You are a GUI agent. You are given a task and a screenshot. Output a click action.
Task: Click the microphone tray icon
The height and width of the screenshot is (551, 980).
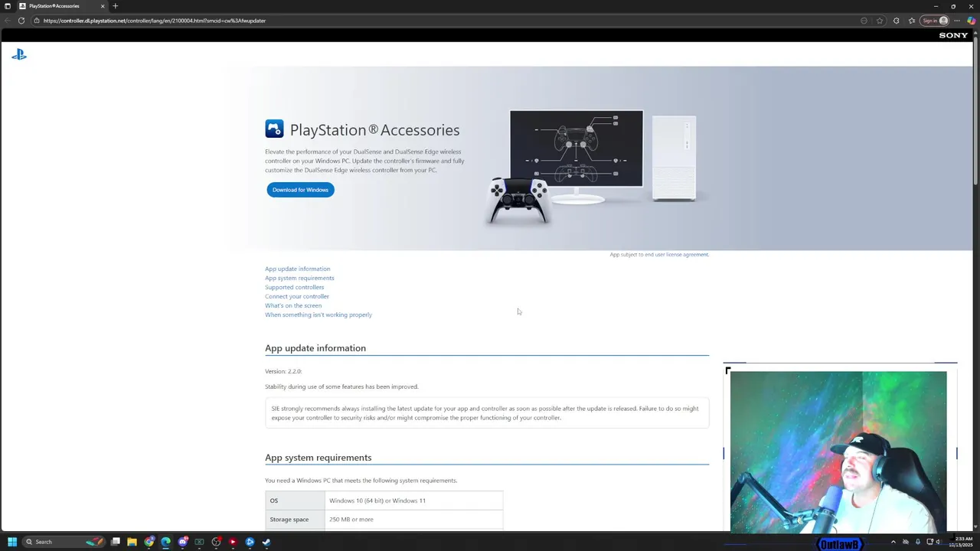pos(918,542)
